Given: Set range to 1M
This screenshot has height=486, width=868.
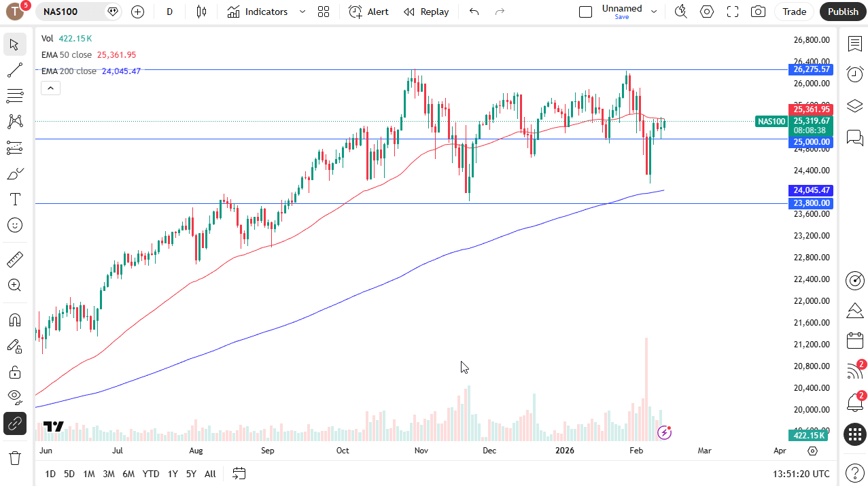Looking at the screenshot, I should (x=89, y=474).
